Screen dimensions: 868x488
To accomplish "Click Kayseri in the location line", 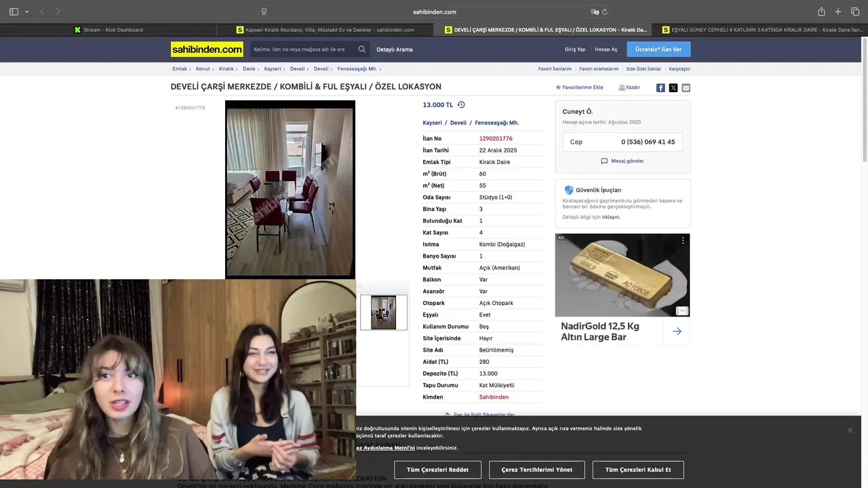I will tap(432, 123).
